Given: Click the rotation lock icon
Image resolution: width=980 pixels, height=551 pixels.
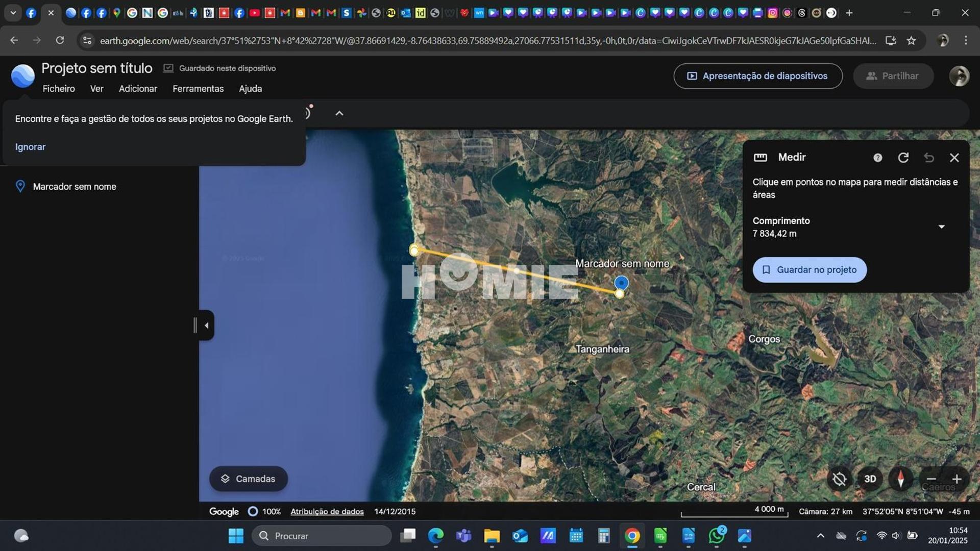Looking at the screenshot, I should 839,479.
